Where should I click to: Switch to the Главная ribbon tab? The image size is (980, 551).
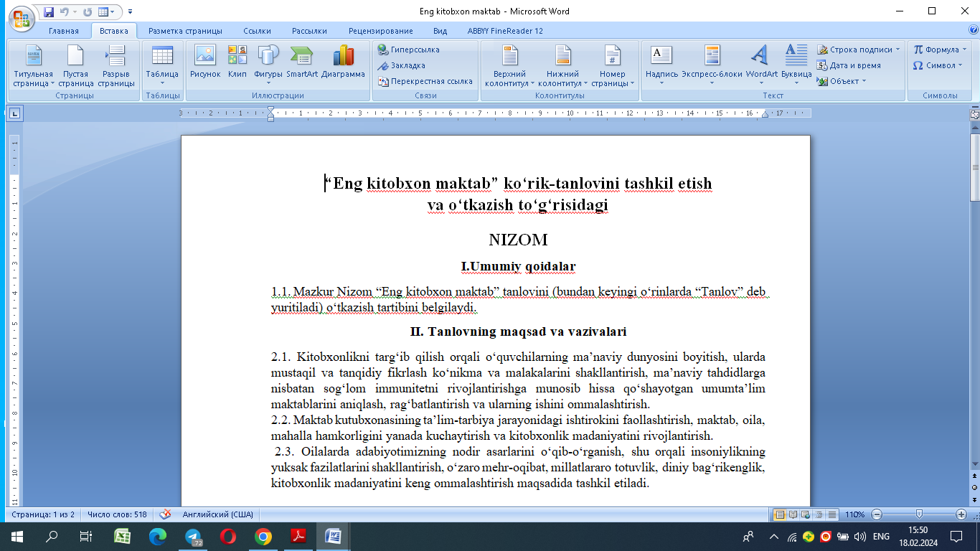pos(63,31)
